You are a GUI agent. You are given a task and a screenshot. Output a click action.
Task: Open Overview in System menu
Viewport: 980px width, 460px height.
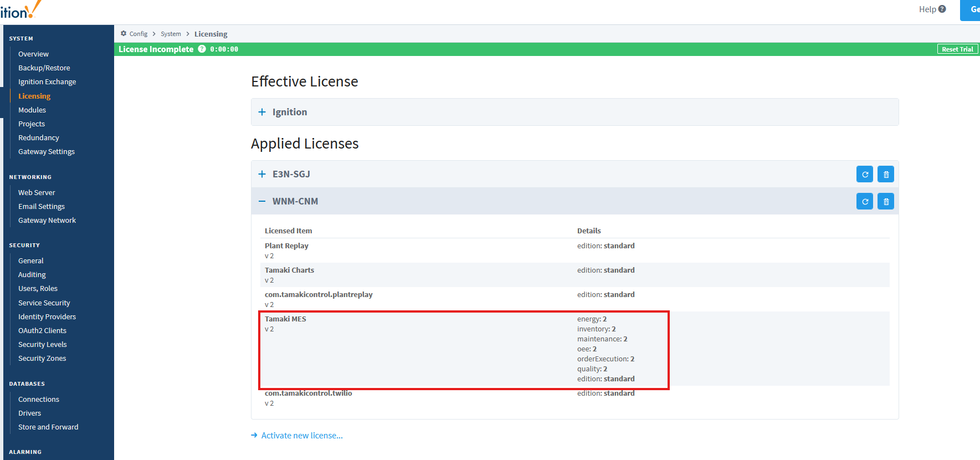33,54
